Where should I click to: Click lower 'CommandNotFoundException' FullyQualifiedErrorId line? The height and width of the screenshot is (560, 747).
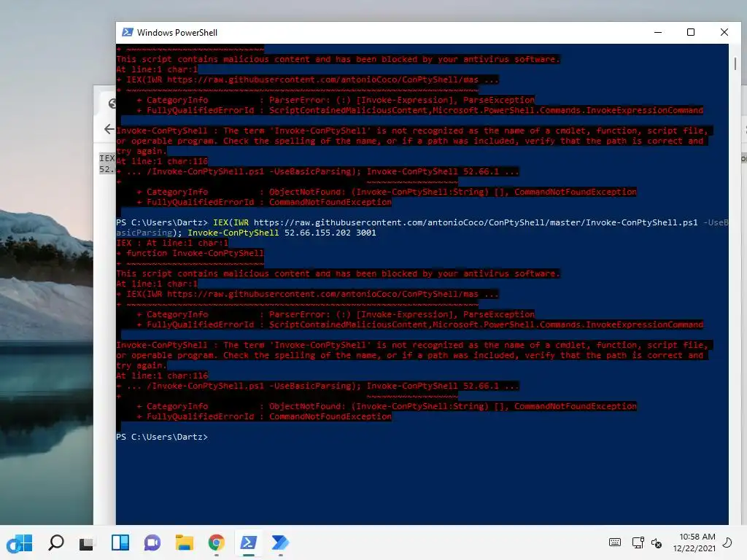[x=264, y=416]
